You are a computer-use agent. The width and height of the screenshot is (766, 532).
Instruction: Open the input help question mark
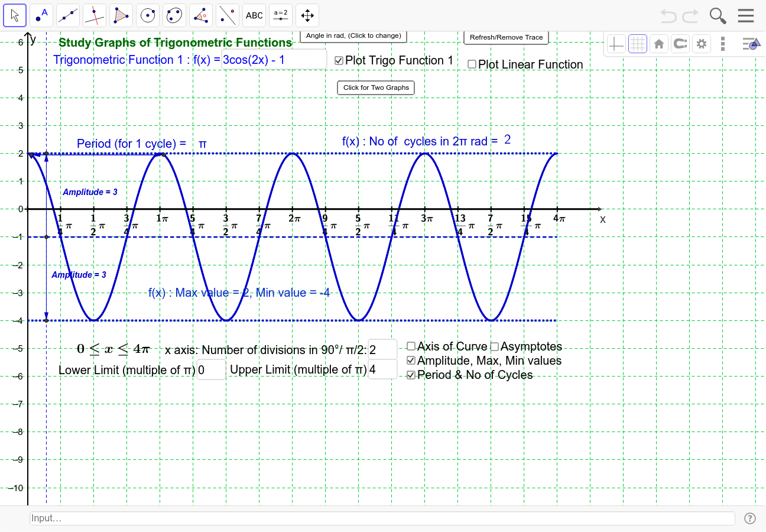tap(750, 518)
